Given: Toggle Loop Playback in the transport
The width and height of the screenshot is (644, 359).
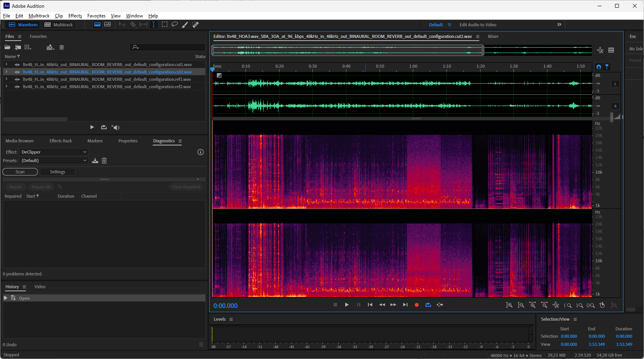Looking at the screenshot, I should coord(428,305).
